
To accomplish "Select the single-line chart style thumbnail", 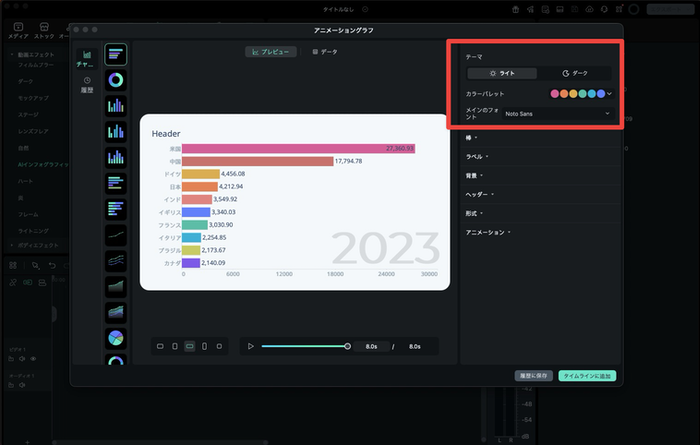I will (x=116, y=235).
